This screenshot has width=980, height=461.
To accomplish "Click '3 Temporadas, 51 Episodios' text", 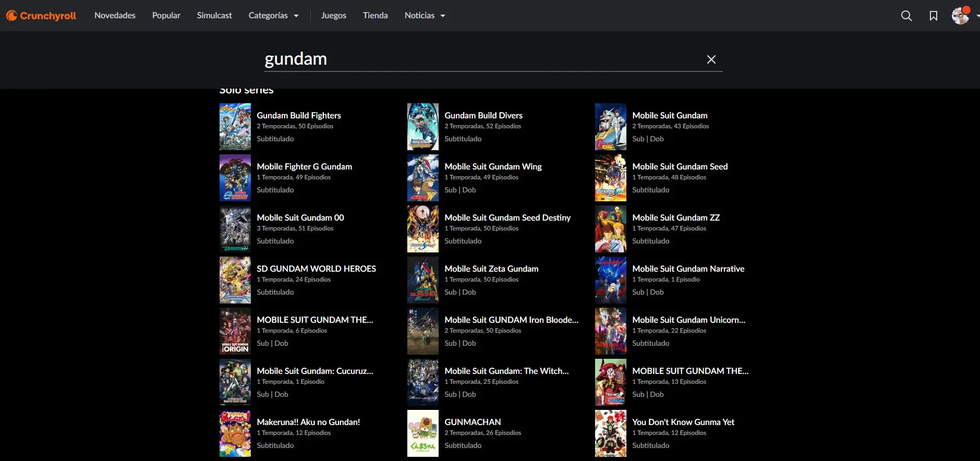I will [x=295, y=228].
